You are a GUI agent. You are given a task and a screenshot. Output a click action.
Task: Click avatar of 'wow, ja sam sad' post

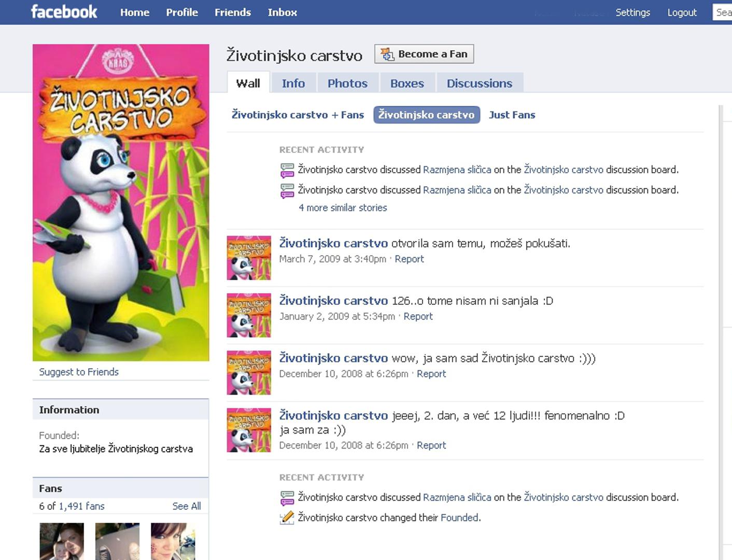249,373
